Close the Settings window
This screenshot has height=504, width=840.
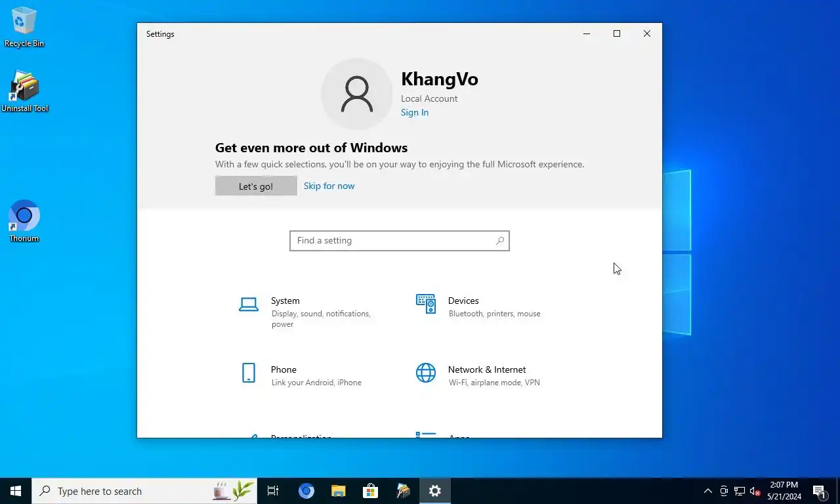click(647, 33)
